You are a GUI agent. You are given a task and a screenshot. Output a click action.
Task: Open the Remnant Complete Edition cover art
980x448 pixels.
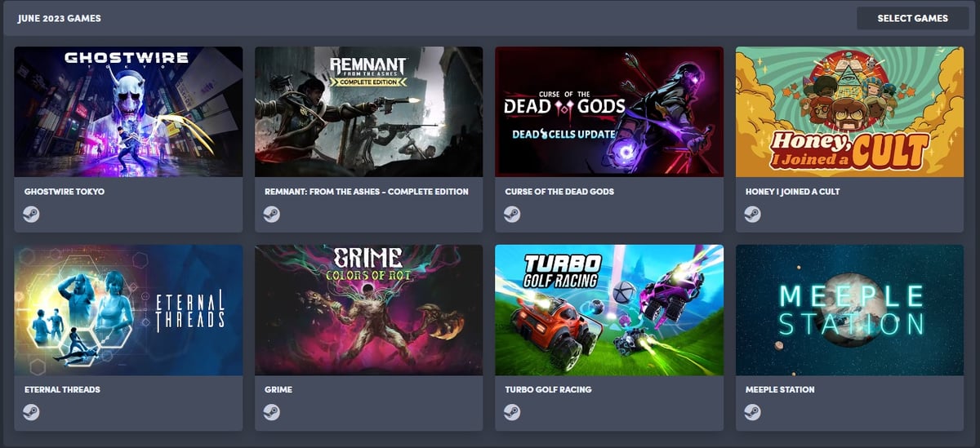[368, 112]
